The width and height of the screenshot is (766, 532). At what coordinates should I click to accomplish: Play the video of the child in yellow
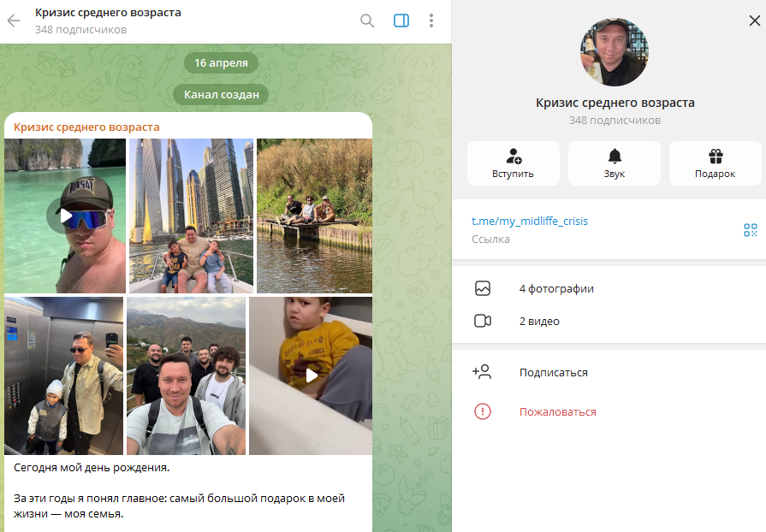pyautogui.click(x=311, y=375)
